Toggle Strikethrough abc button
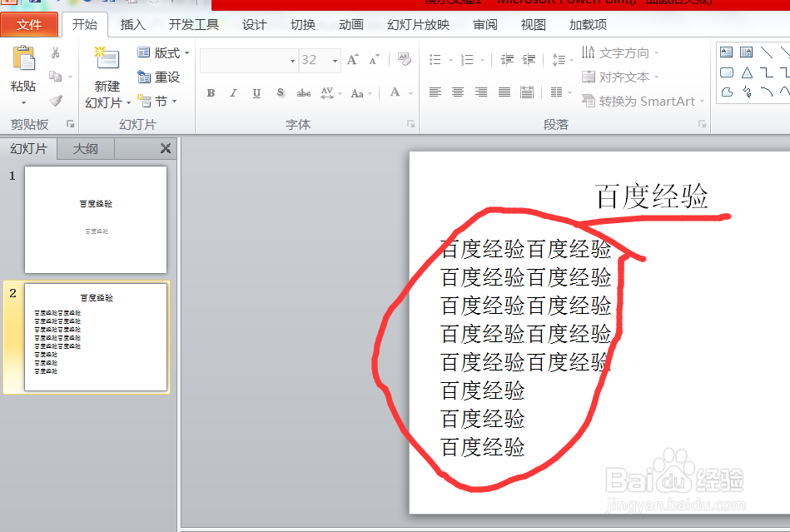Viewport: 790px width, 532px height. coord(303,92)
